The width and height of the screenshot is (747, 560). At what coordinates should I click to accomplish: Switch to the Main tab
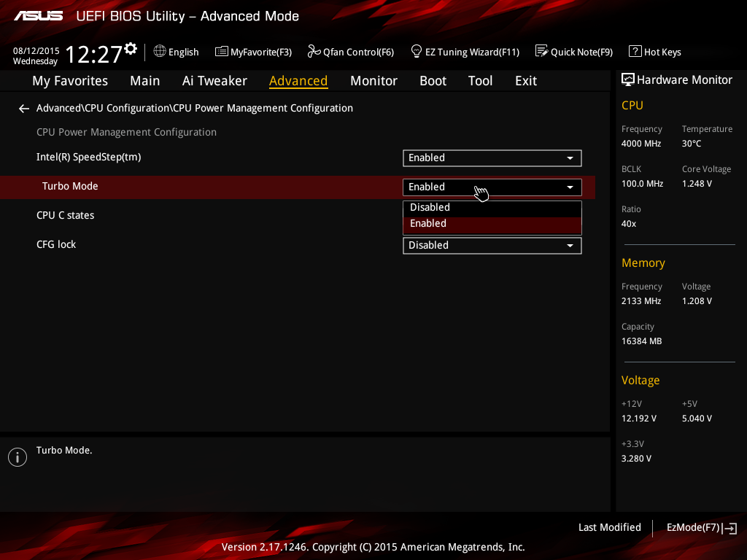pyautogui.click(x=145, y=81)
